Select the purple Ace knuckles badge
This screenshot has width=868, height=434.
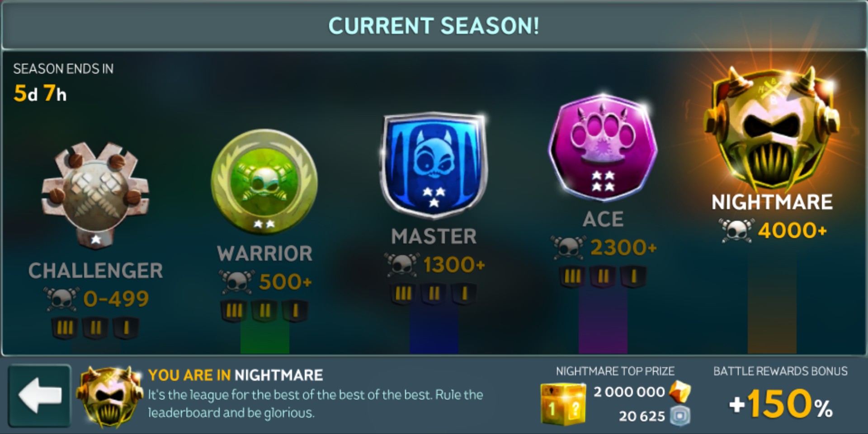coord(603,148)
